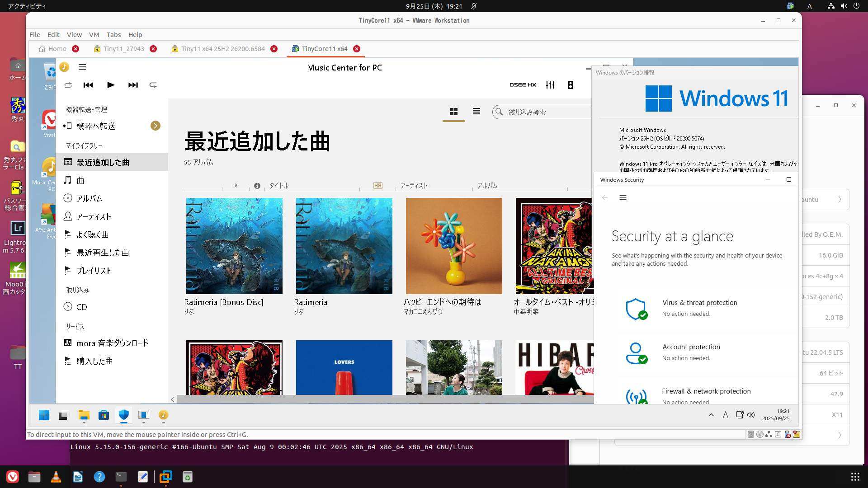The image size is (868, 488).
Task: Select the プレイリスト sidebar item
Action: (x=94, y=271)
